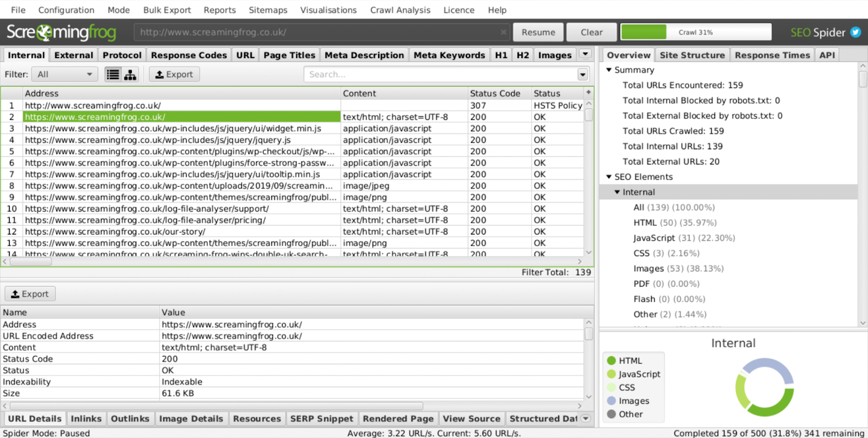The height and width of the screenshot is (438, 868).
Task: Open the Search box dropdown arrow
Action: click(583, 74)
